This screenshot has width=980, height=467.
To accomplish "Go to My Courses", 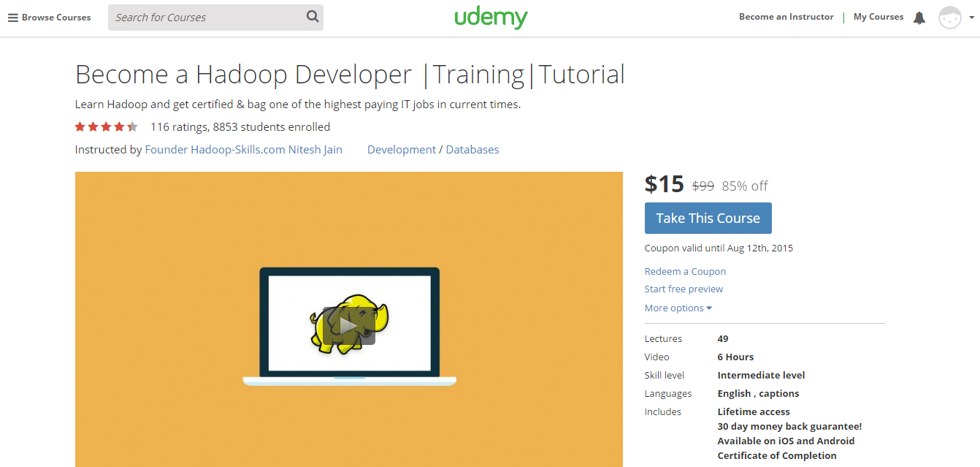I will coord(878,17).
